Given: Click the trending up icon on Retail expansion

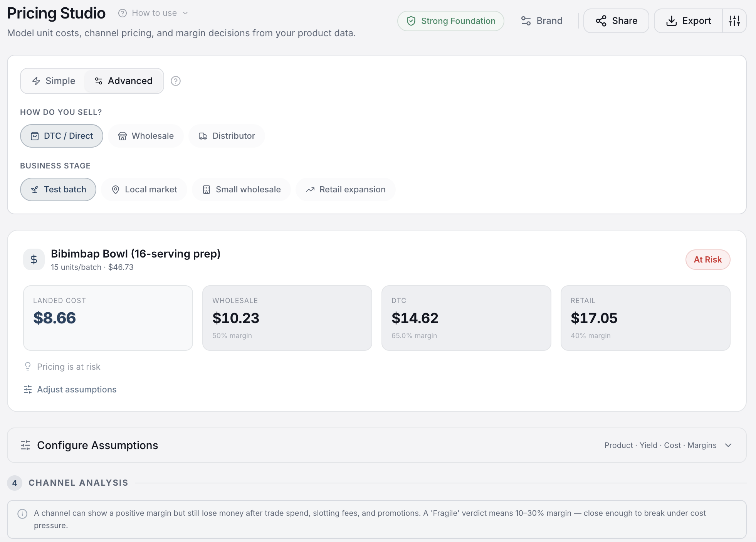Looking at the screenshot, I should [x=310, y=190].
